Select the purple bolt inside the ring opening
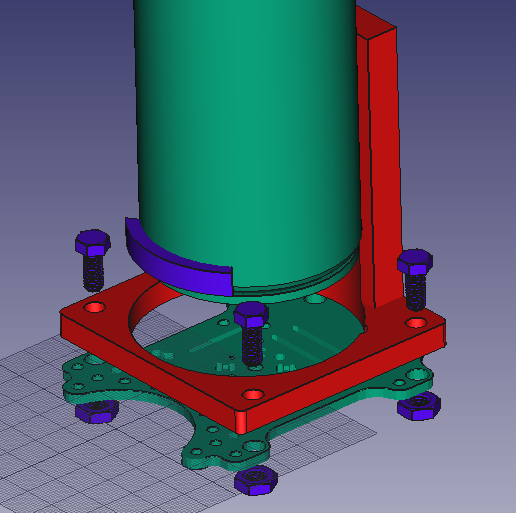The width and height of the screenshot is (516, 513). pos(252,334)
